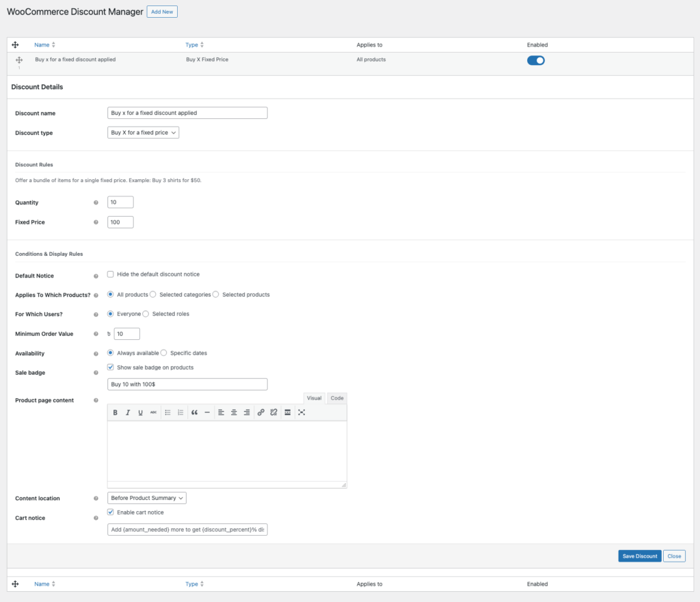Check Hide the default discount notice
700x602 pixels.
(x=110, y=274)
